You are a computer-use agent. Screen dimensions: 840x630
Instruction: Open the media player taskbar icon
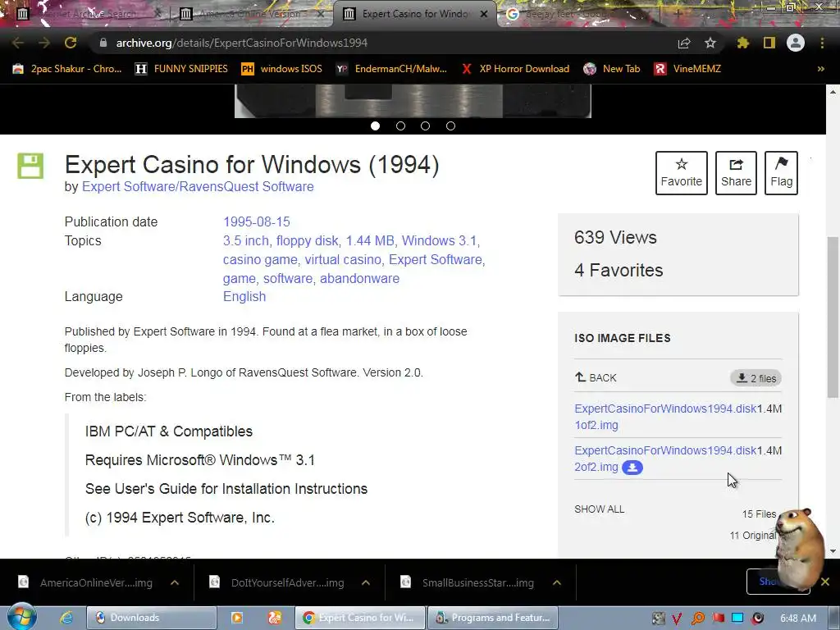237,618
